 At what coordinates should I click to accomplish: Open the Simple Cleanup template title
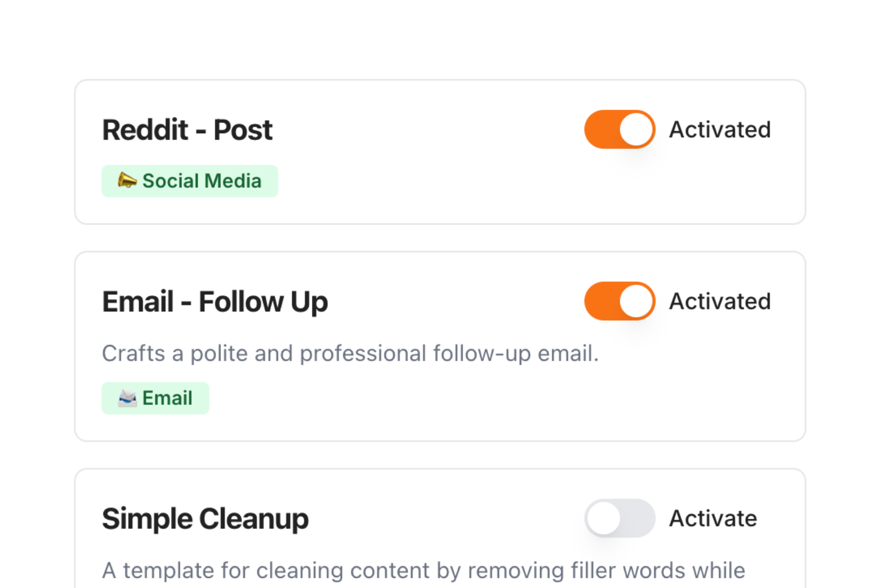point(205,519)
